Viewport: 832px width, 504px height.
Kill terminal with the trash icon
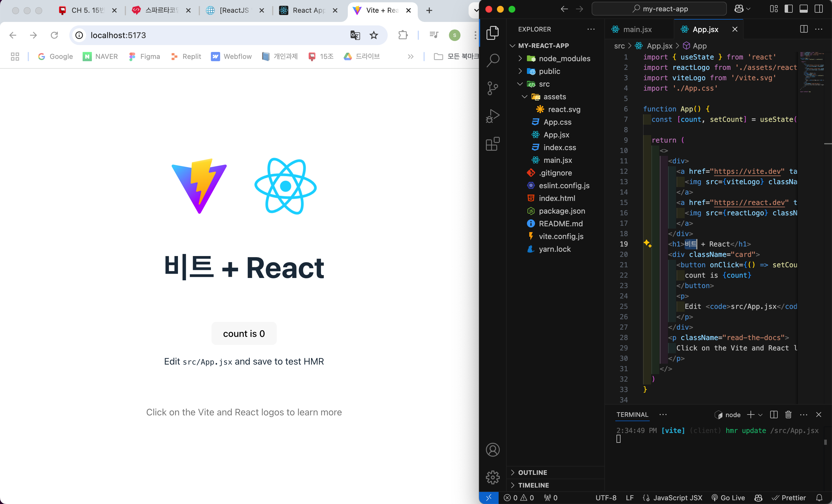(x=788, y=415)
